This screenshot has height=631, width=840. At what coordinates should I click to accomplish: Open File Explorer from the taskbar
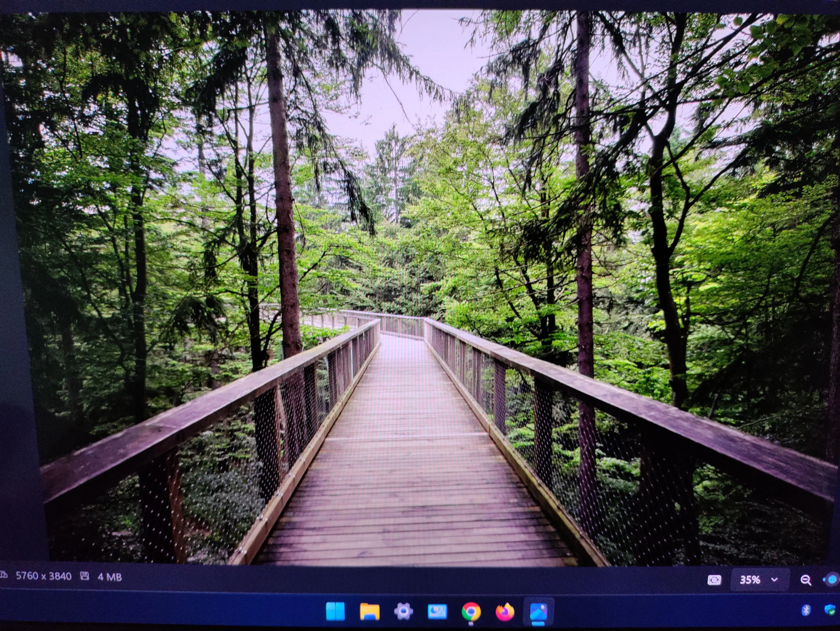pyautogui.click(x=370, y=612)
